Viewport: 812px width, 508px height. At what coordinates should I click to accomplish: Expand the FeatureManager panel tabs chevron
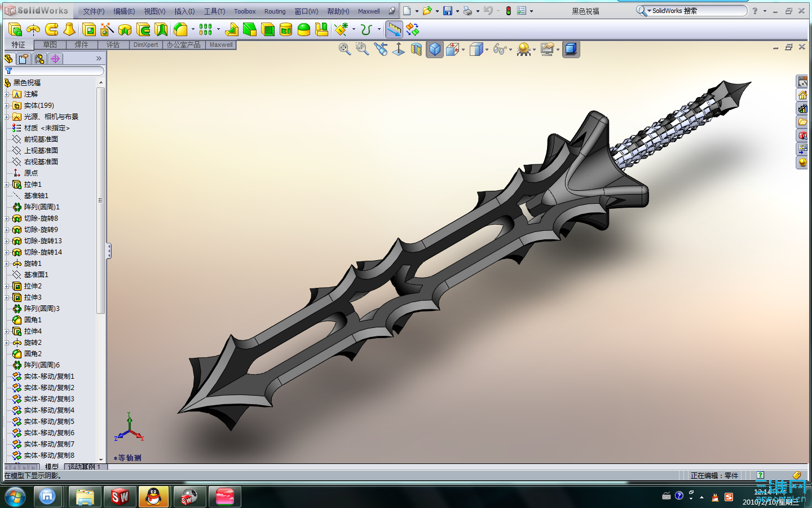pos(99,59)
